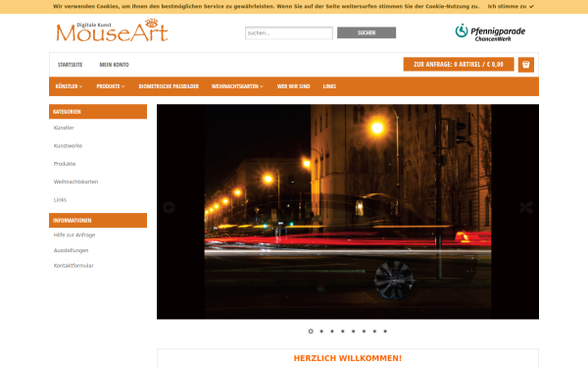Select Links in the Kategorien sidebar
The image size is (588, 368).
[60, 200]
